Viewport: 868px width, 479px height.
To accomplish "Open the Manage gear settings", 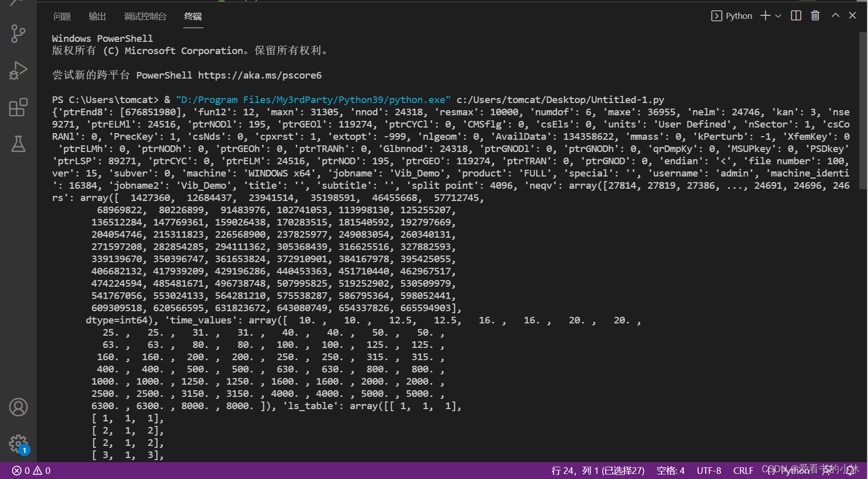I will (18, 444).
